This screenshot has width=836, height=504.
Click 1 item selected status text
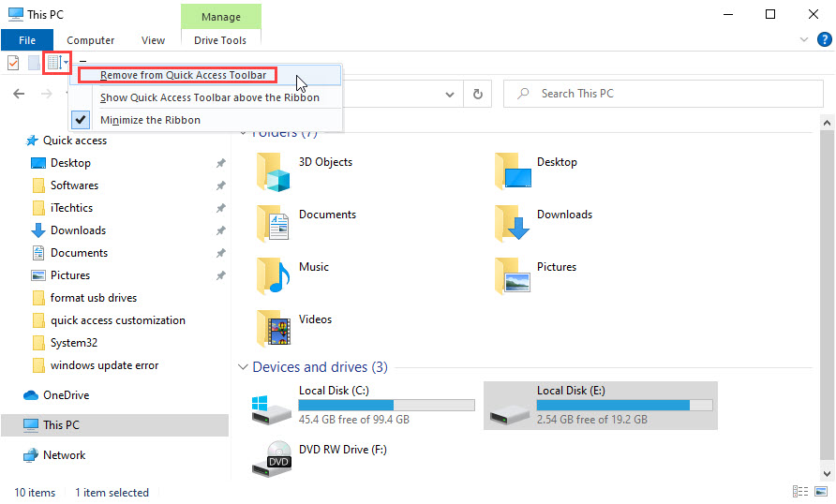tap(112, 493)
